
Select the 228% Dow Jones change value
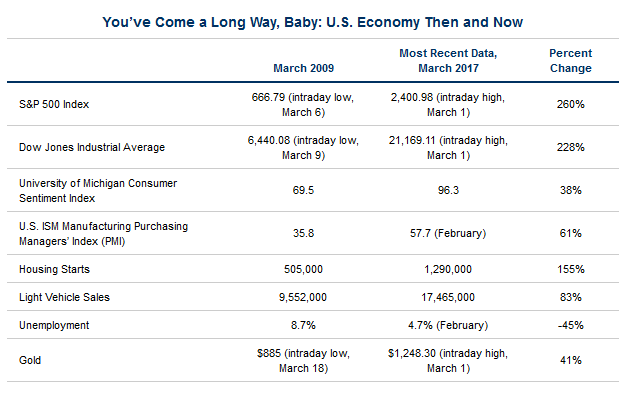(571, 148)
